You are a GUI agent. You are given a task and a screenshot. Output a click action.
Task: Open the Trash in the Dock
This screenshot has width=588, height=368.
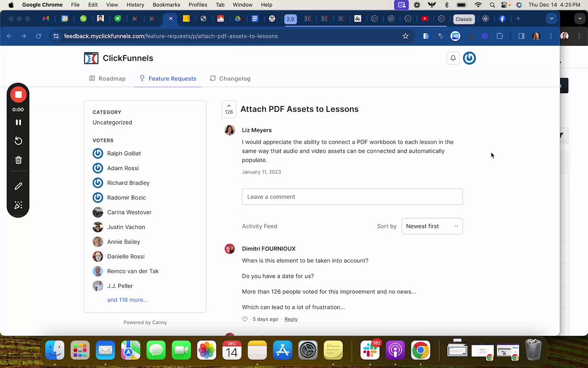pyautogui.click(x=533, y=350)
